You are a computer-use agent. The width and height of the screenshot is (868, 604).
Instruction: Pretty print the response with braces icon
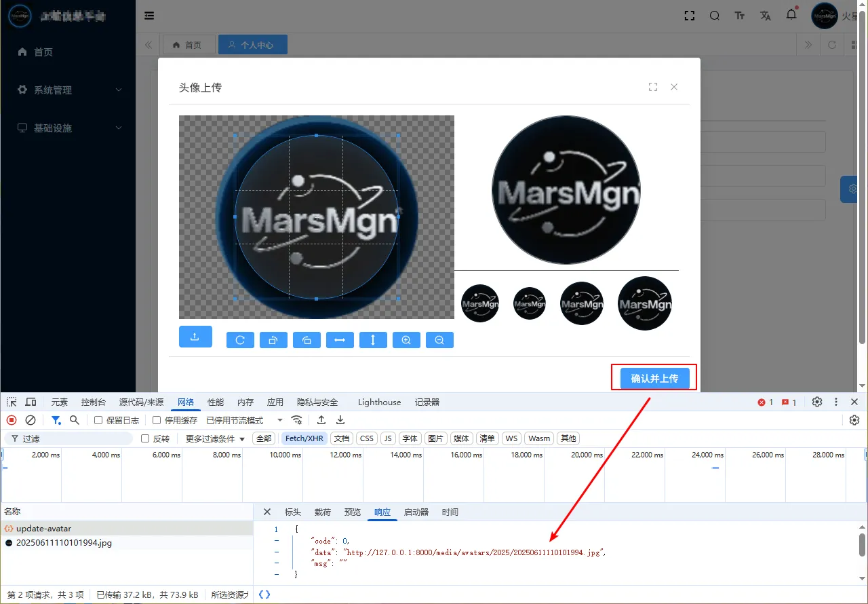[x=264, y=594]
